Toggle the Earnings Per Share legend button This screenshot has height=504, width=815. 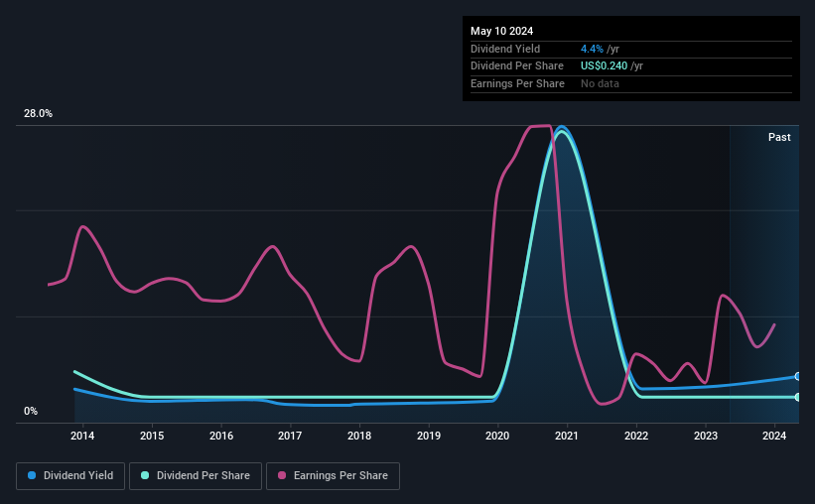pos(333,476)
